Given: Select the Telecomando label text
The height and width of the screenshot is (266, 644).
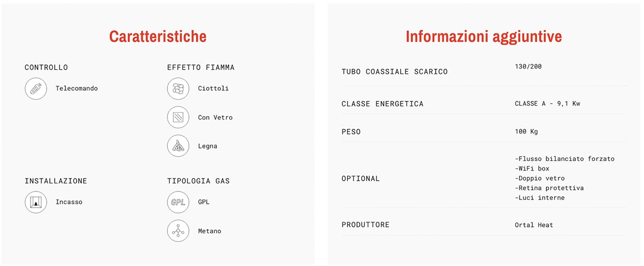Looking at the screenshot, I should pyautogui.click(x=77, y=88).
